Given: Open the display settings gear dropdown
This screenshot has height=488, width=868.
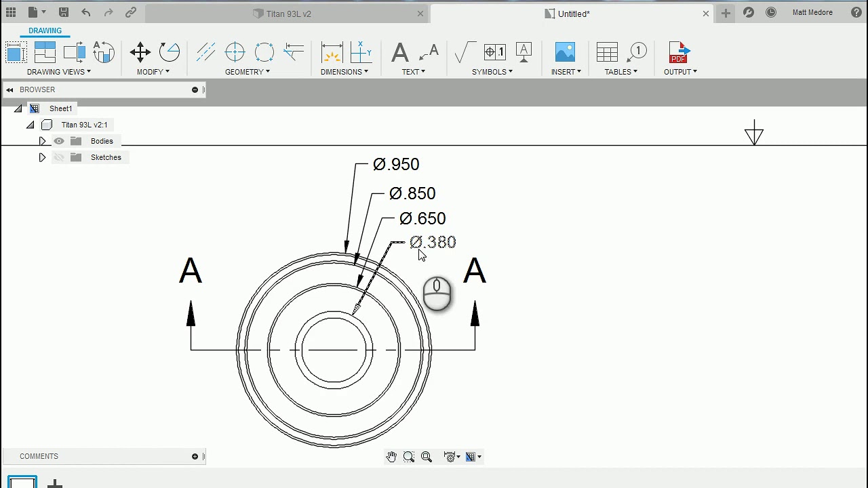Looking at the screenshot, I should 452,457.
